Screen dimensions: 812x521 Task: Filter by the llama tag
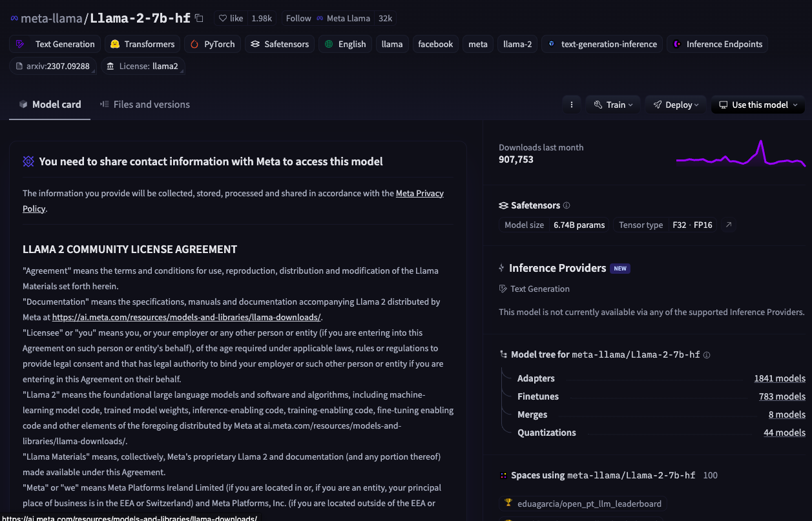pyautogui.click(x=392, y=44)
